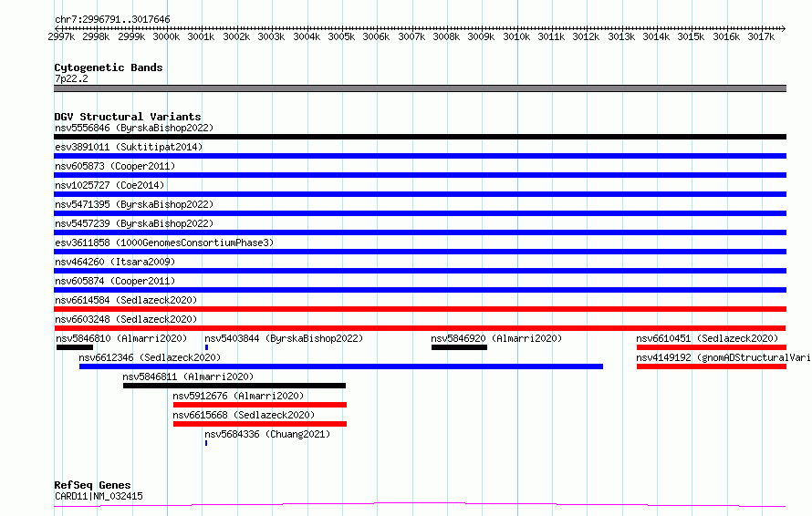
Task: Click the red bar under nsv6614584
Action: 420,309
